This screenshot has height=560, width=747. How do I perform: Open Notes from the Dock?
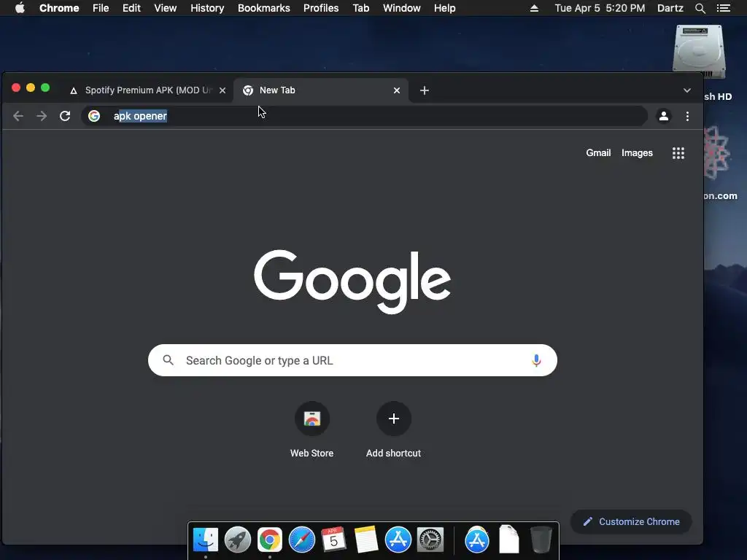(x=366, y=540)
